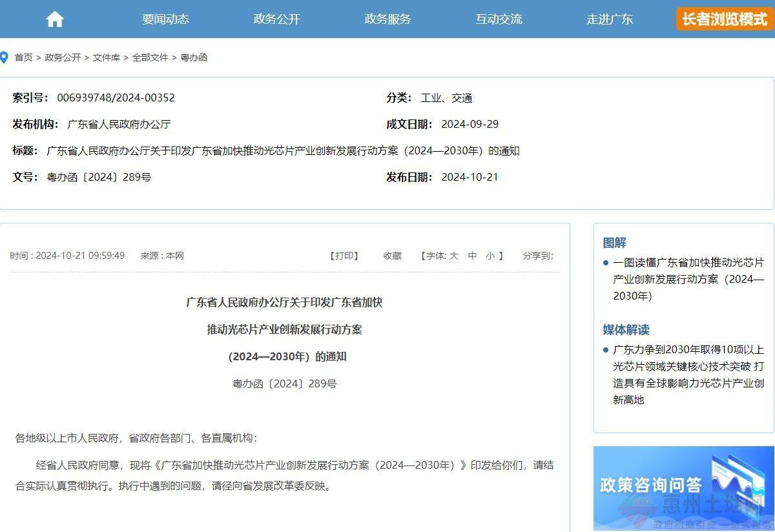This screenshot has height=532, width=775.
Task: Open the 走进广东 menu
Action: (610, 19)
